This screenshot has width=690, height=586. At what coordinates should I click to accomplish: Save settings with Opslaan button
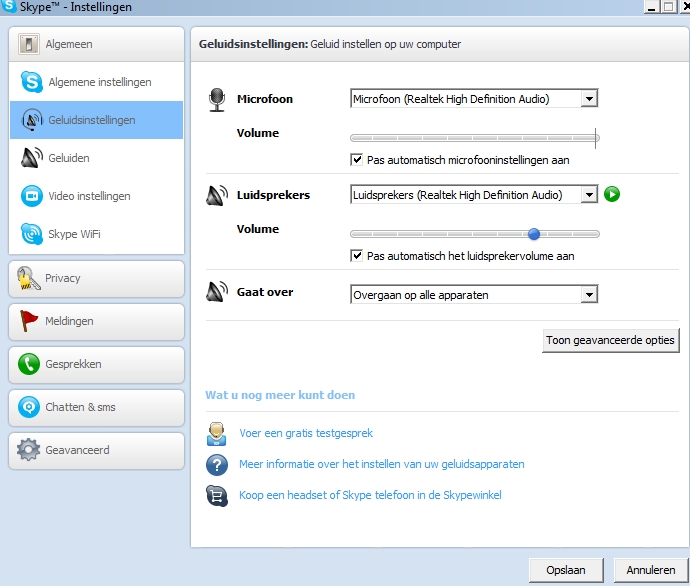(x=566, y=570)
